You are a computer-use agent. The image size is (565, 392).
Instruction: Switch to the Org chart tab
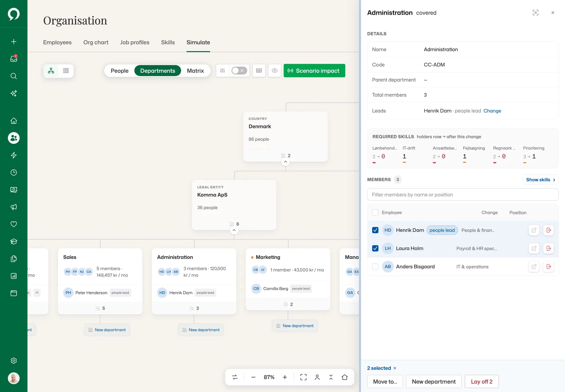tap(96, 42)
